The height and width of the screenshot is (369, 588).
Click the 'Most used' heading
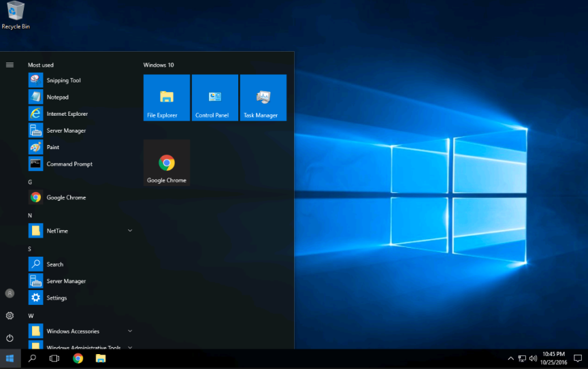click(x=41, y=65)
